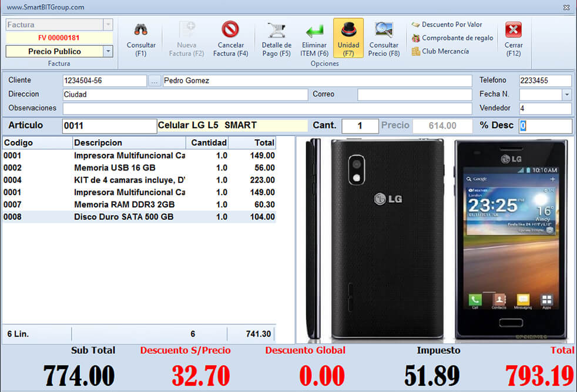Remove item via Eliminar ITEM (F6)

coord(314,39)
